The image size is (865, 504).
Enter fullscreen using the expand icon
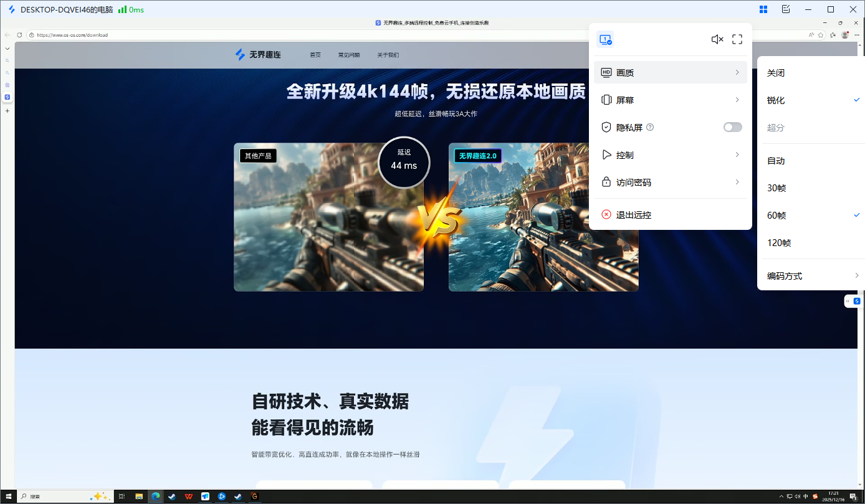click(x=737, y=39)
